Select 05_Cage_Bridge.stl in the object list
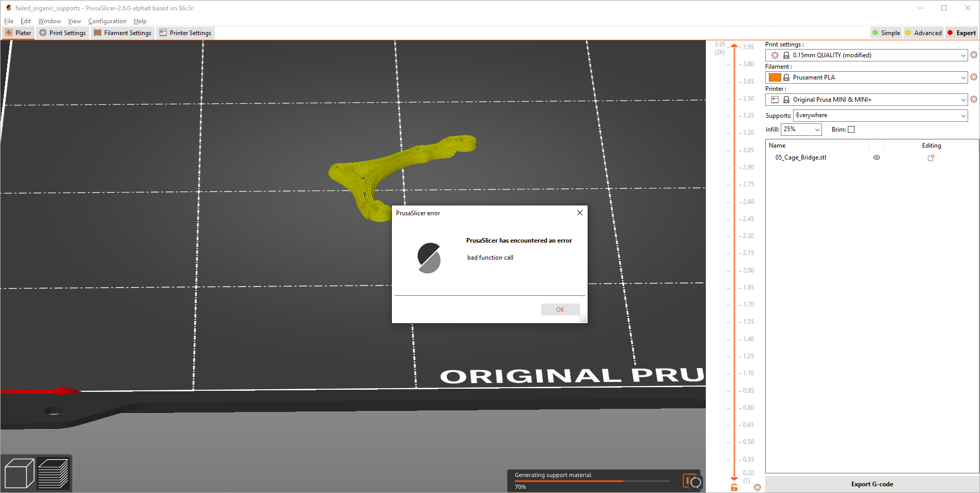Viewport: 980px width, 493px height. tap(801, 157)
